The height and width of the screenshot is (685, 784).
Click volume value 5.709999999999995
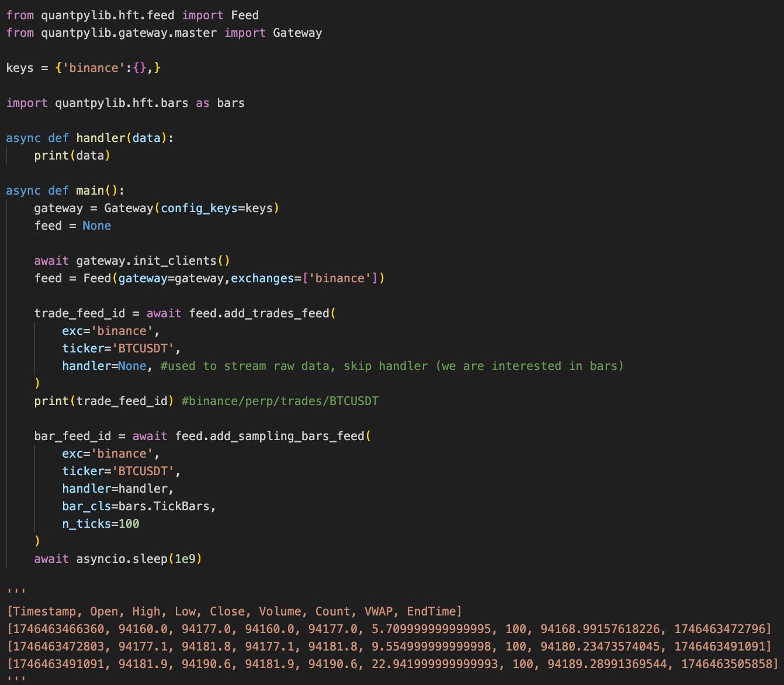[431, 629]
